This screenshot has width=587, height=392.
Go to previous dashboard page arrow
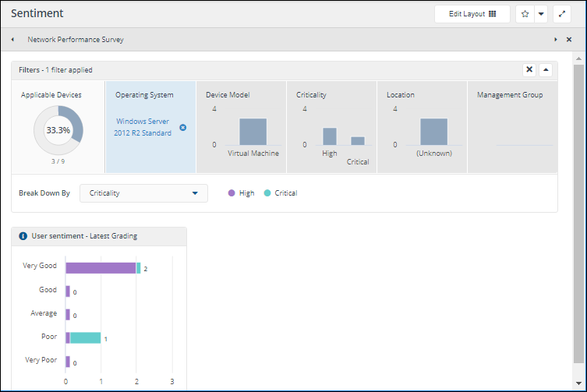pos(12,39)
